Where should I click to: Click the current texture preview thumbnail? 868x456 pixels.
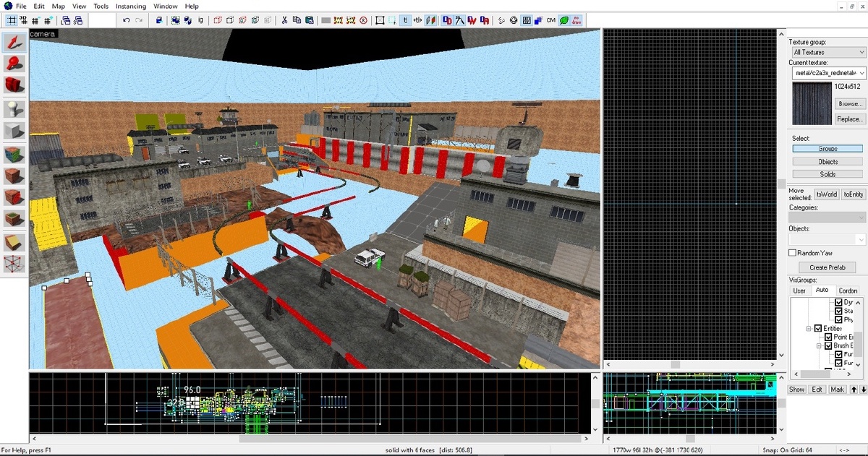click(812, 103)
